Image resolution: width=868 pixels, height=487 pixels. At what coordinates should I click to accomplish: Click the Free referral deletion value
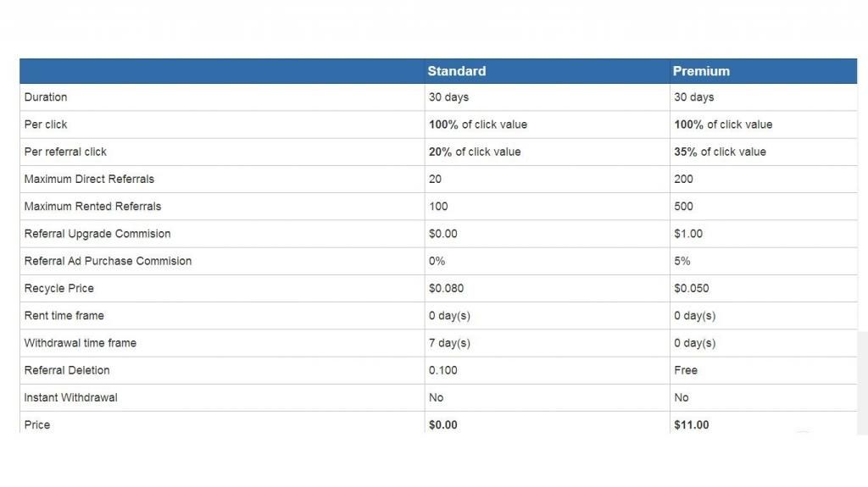click(x=686, y=370)
